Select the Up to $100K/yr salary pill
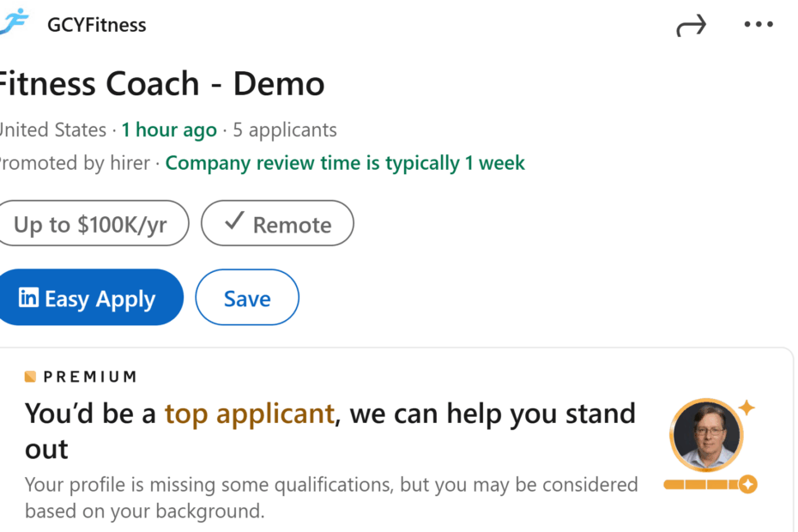Viewport: 798px width, 532px height. click(x=94, y=223)
